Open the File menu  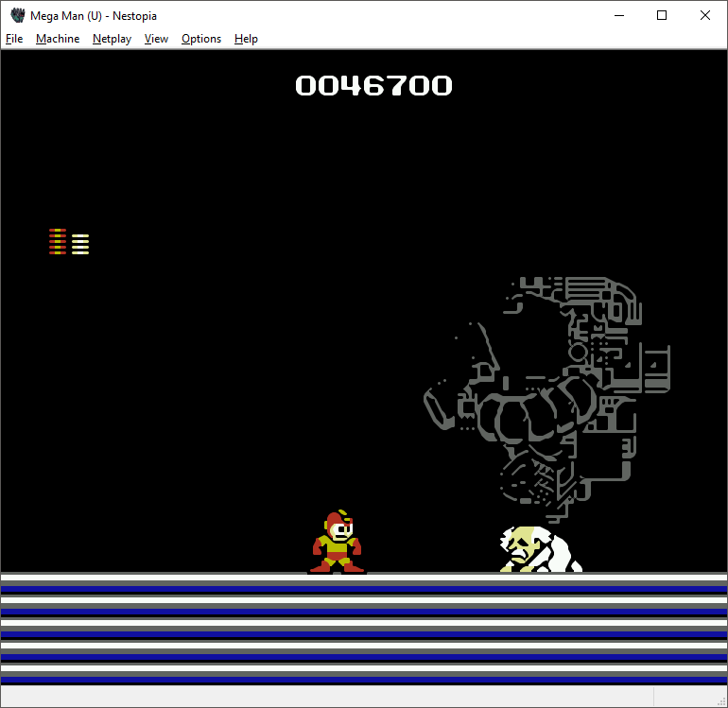[14, 39]
